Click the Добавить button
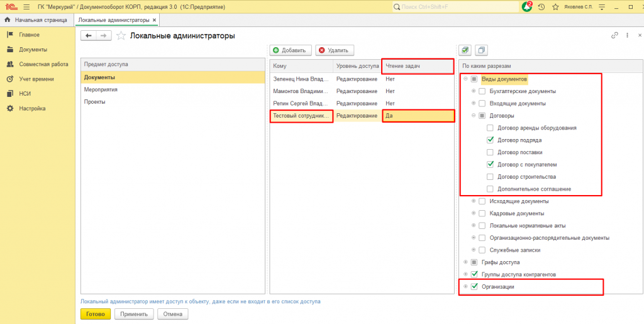 point(291,50)
